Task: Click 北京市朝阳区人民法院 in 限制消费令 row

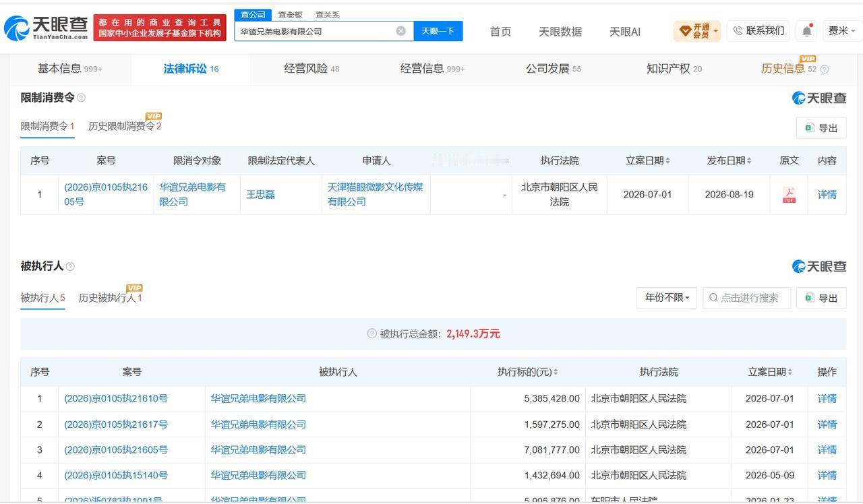Action: tap(560, 194)
